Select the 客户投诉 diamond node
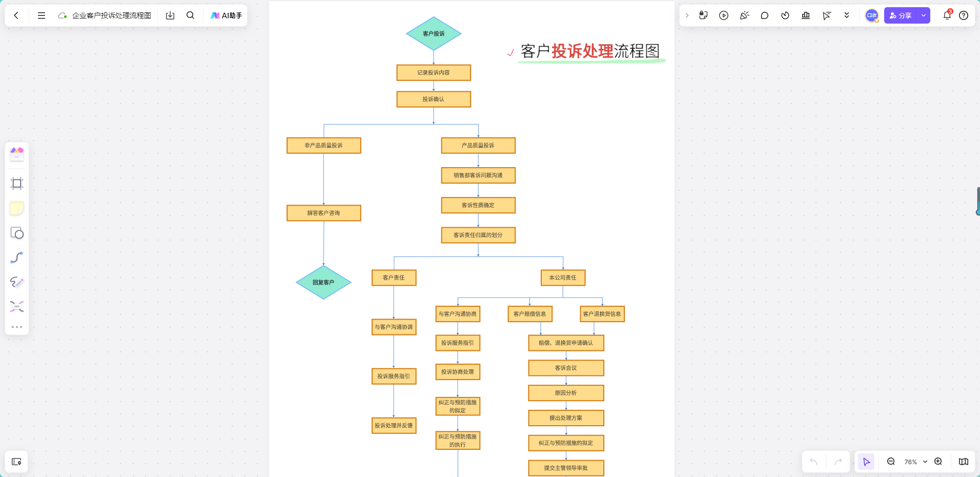 [434, 34]
